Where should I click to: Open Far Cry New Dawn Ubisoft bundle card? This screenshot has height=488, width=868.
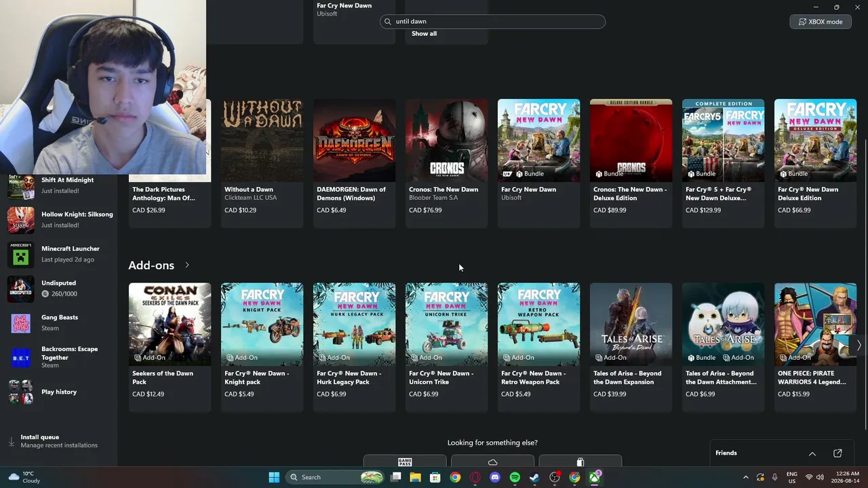(x=538, y=163)
